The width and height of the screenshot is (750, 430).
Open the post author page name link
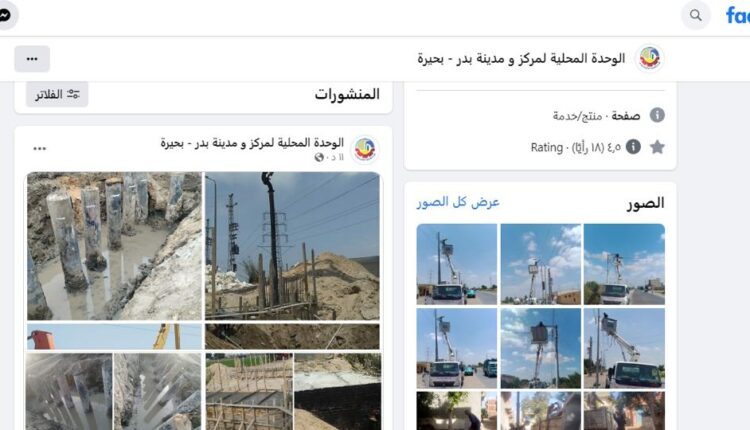coord(252,143)
